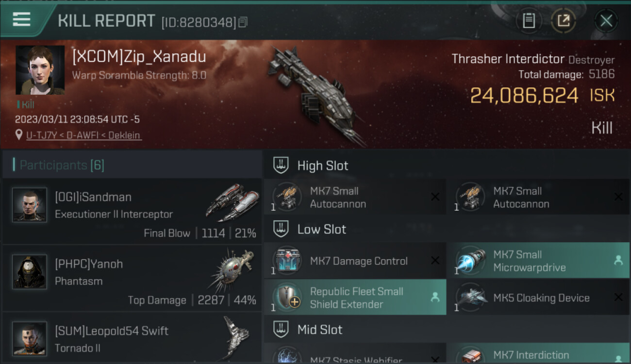View participant Yanoh's Phantasm entry
The height and width of the screenshot is (364, 631).
(x=132, y=278)
